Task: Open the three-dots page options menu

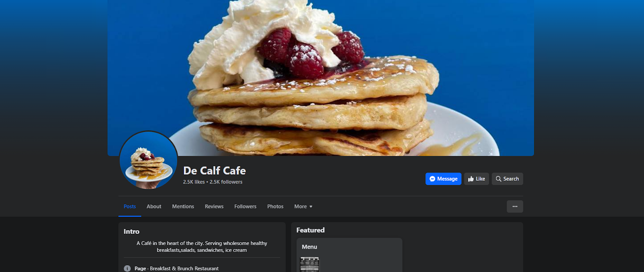Action: pos(515,206)
